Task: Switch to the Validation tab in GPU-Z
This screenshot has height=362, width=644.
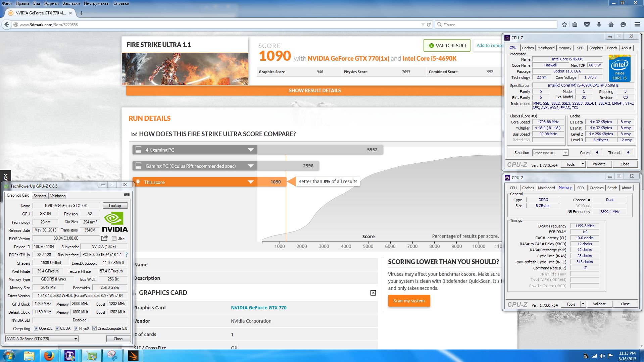Action: click(58, 196)
